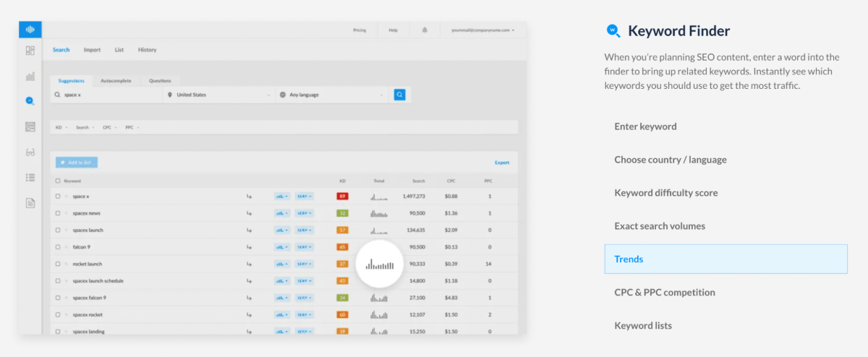Select the Keyword Finder magnifier sidebar icon
868x357 pixels.
pyautogui.click(x=30, y=101)
